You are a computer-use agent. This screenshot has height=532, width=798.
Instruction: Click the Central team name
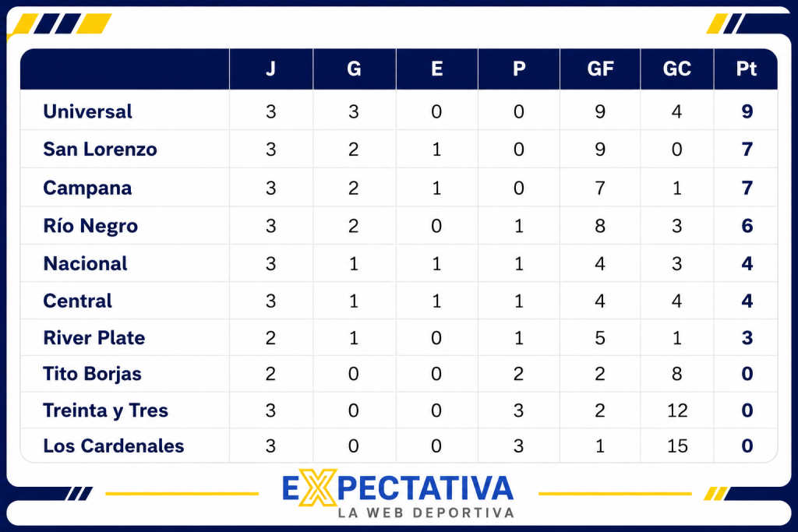(77, 301)
